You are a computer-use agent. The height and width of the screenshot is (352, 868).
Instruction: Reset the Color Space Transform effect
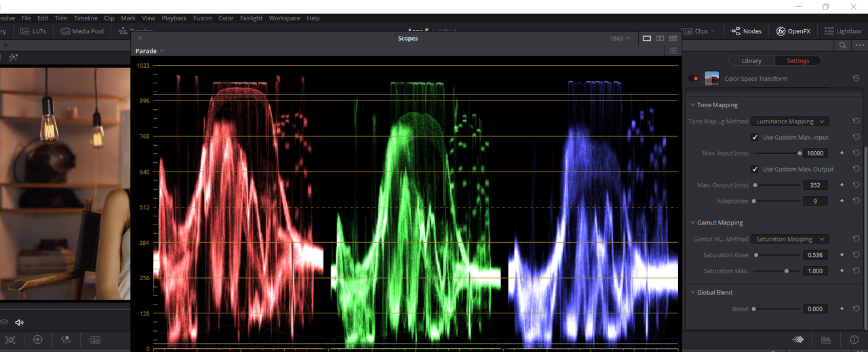click(856, 79)
